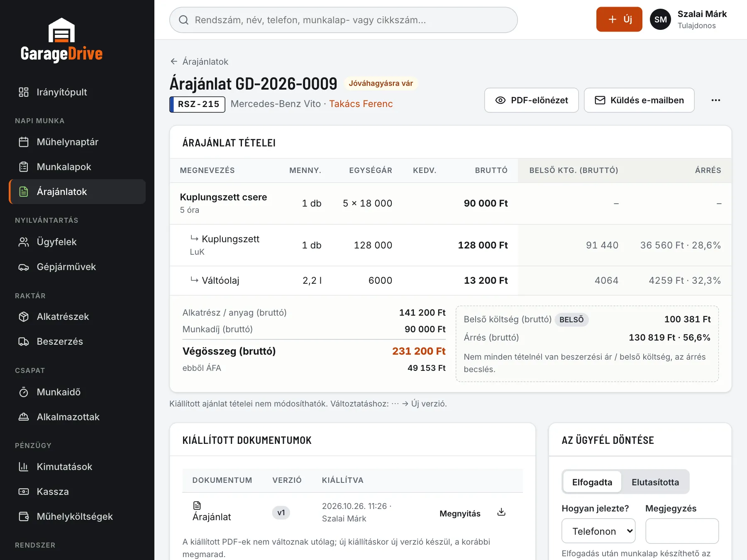Viewport: 747px width, 560px height.
Task: Click the search magnifier icon
Action: point(184,20)
